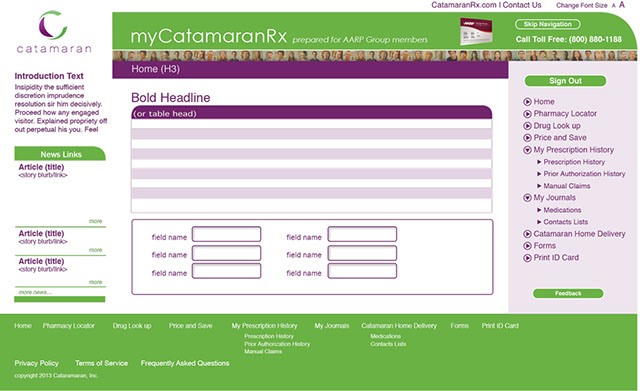Click the arrow icon beside Price and Save
Viewport: 640px width, 391px height.
tap(527, 138)
